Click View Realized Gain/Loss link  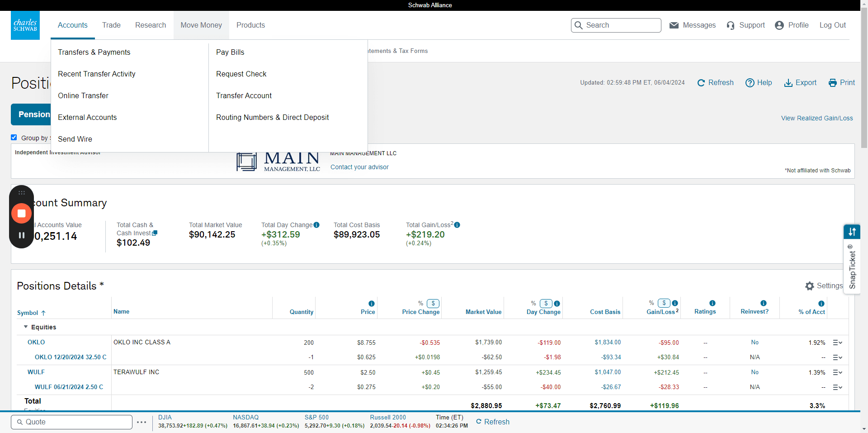[x=817, y=118]
